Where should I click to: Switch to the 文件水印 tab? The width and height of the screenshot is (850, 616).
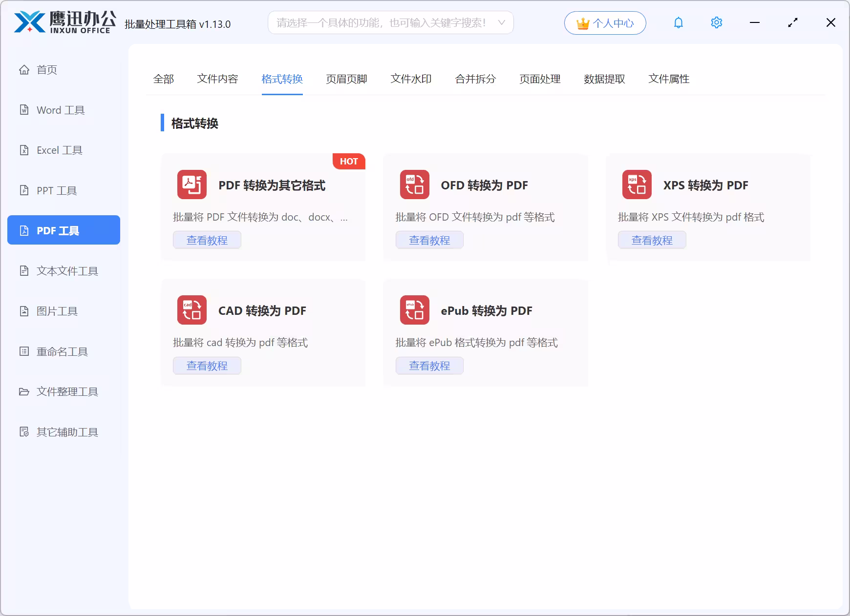click(x=411, y=79)
